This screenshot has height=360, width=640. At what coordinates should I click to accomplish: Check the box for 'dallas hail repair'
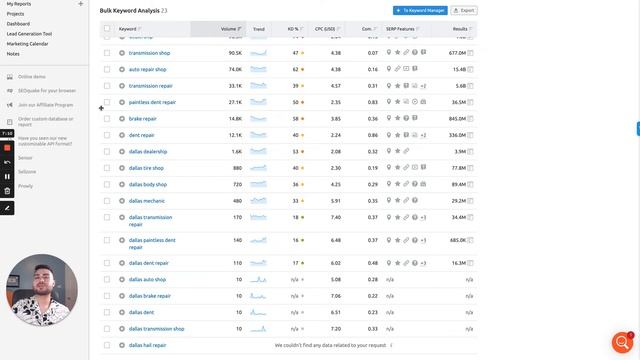click(x=107, y=345)
